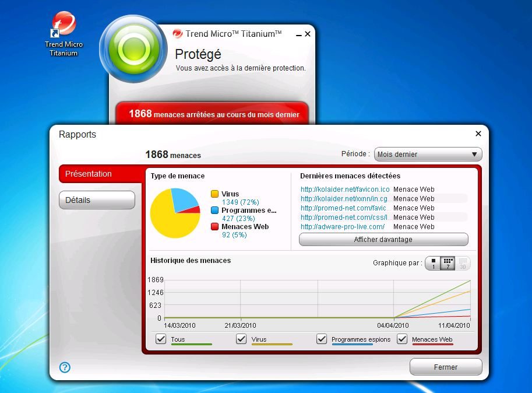Uncheck the Tous checkbox
The width and height of the screenshot is (532, 393).
tap(161, 339)
